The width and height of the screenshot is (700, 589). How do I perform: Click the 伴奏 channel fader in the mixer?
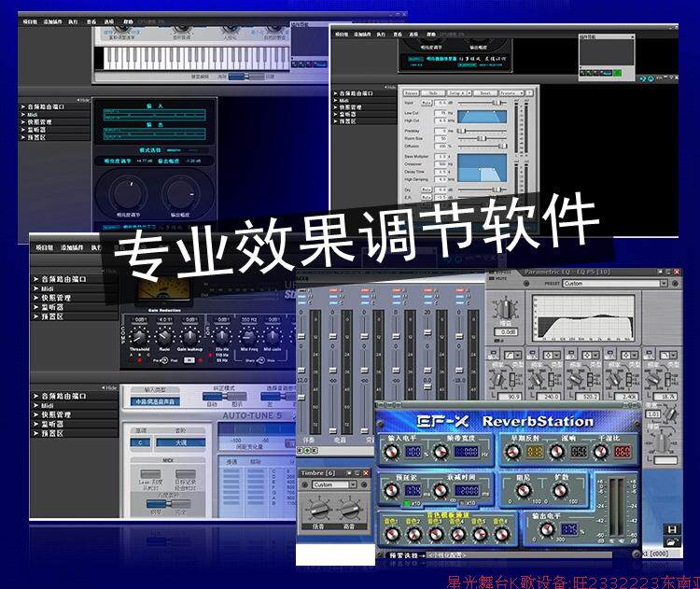point(301,397)
